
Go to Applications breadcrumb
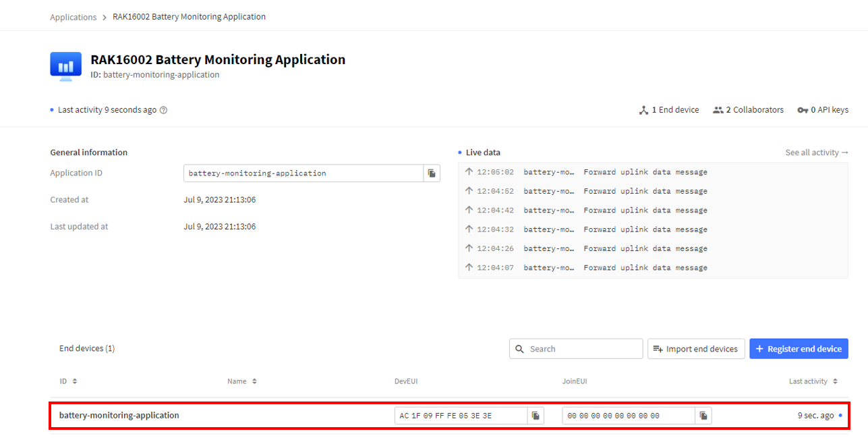click(x=74, y=17)
